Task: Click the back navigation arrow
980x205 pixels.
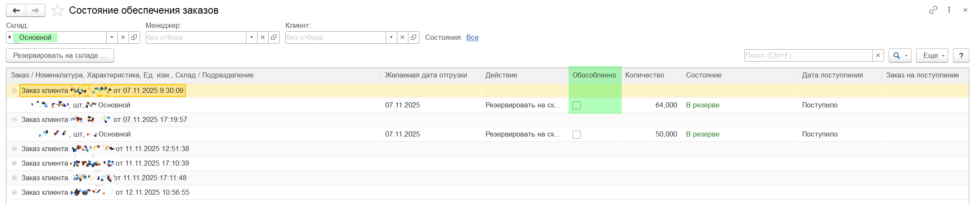Action: coord(16,10)
